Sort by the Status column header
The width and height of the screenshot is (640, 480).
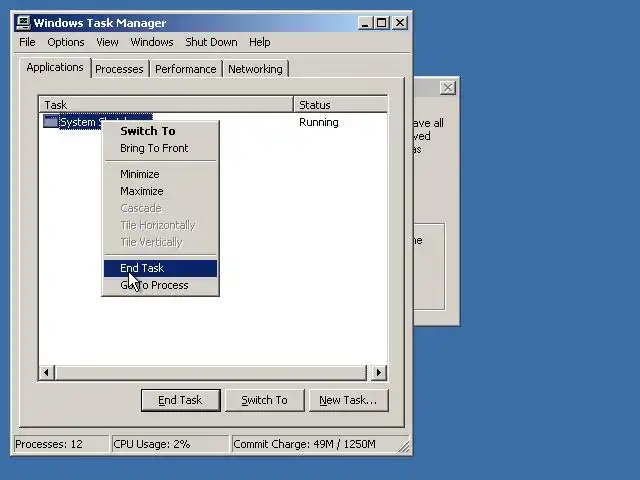tap(340, 104)
